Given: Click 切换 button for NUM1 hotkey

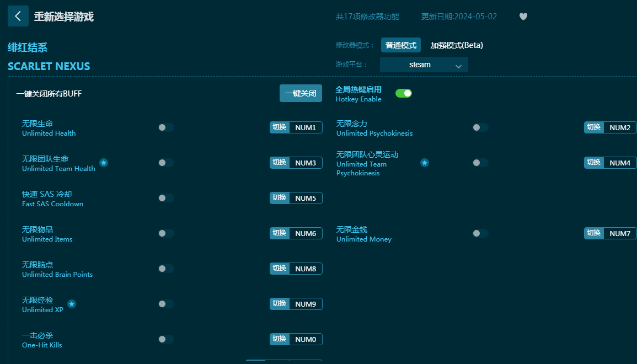Looking at the screenshot, I should 280,127.
